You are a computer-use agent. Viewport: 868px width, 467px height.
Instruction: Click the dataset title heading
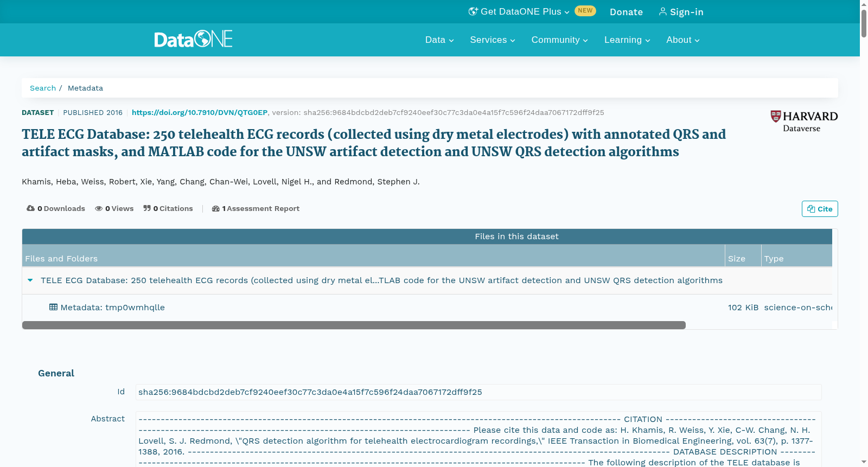click(374, 143)
